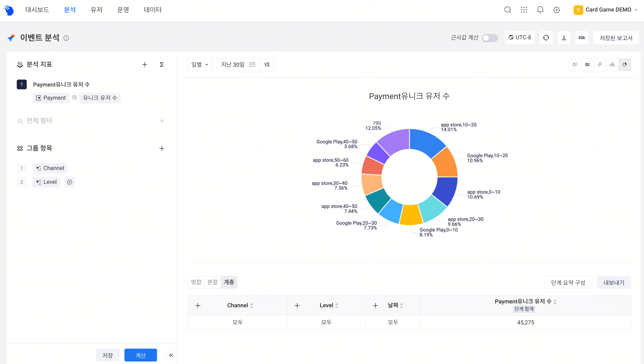Open 지난 30일 date range picker
Screen dimensions: 644x364
[x=238, y=64]
